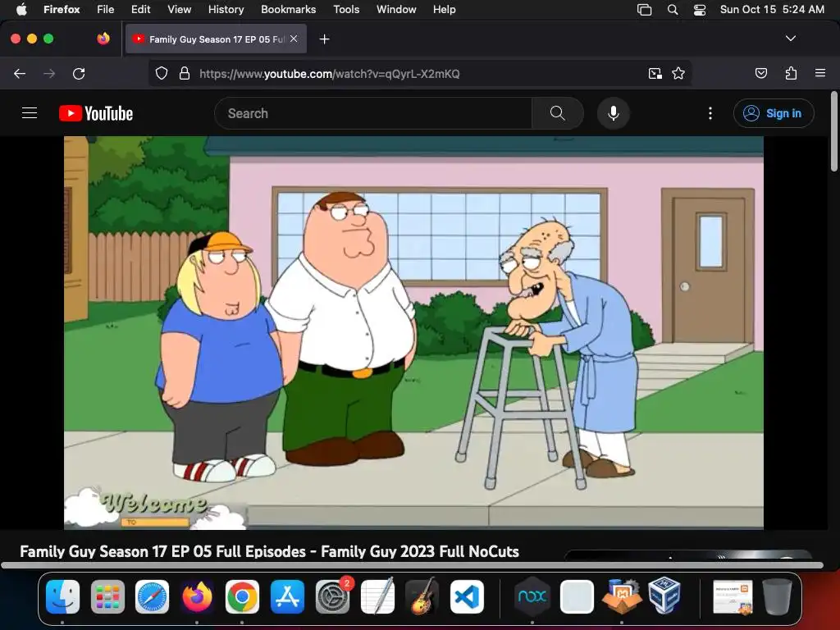The width and height of the screenshot is (840, 630).
Task: Open the Trash in the Dock
Action: coord(778,597)
